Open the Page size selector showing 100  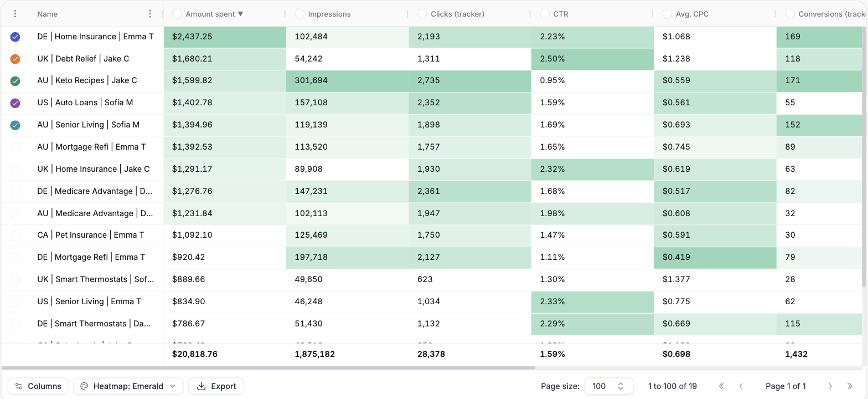608,386
